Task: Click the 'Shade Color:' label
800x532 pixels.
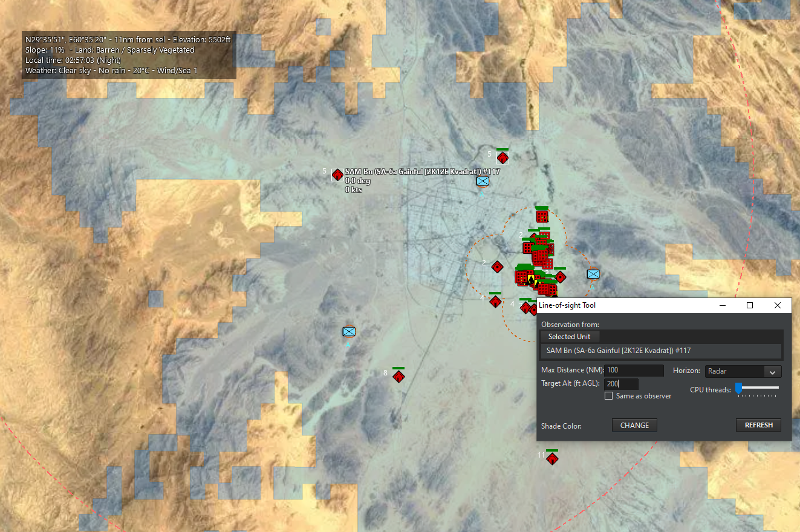Action: [561, 426]
